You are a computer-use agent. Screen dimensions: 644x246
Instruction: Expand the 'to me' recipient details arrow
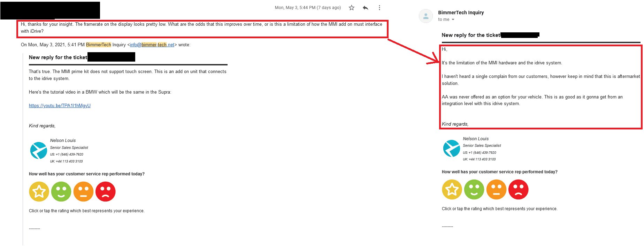tap(453, 19)
